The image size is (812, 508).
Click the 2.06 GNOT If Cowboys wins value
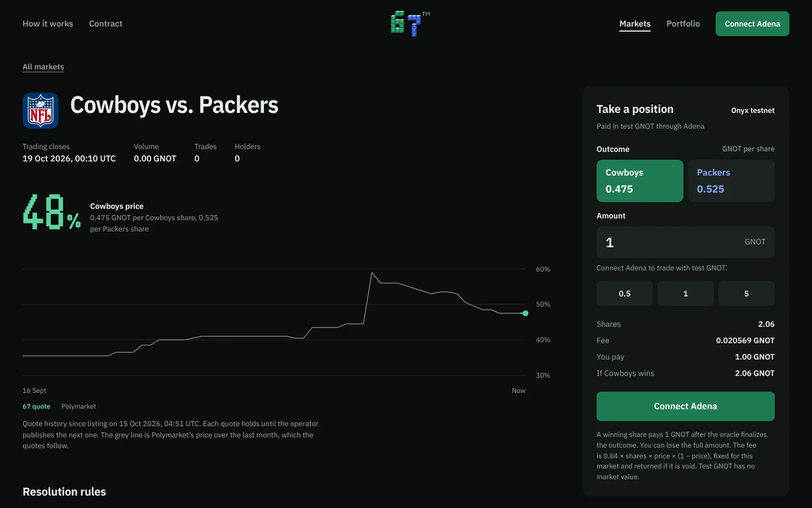click(755, 373)
